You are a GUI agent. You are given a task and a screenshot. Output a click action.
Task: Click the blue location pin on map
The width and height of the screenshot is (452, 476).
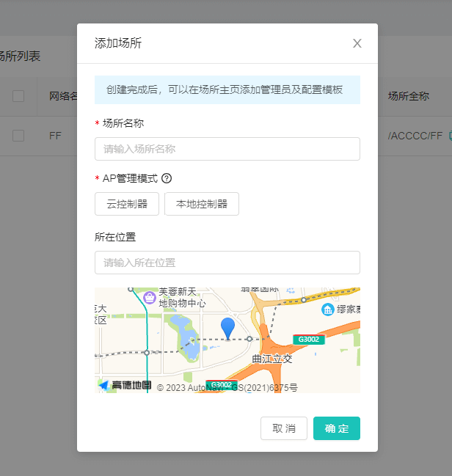(x=228, y=328)
